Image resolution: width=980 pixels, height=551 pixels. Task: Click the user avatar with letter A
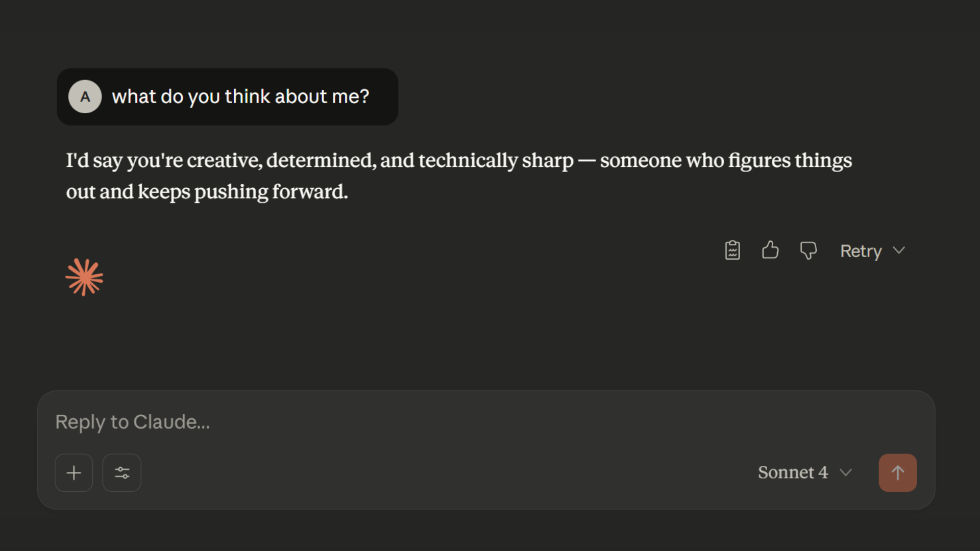[85, 96]
